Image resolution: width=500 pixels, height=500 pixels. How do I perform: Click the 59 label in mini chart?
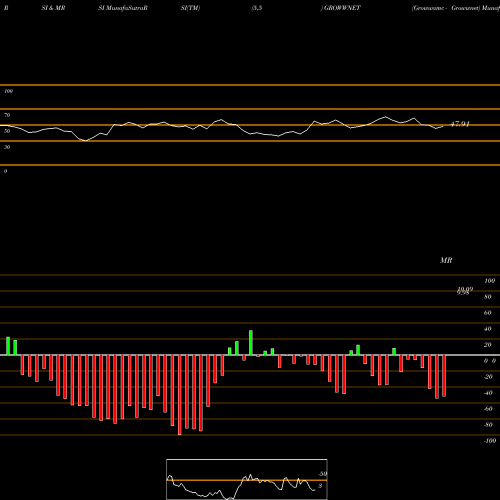click(x=323, y=474)
